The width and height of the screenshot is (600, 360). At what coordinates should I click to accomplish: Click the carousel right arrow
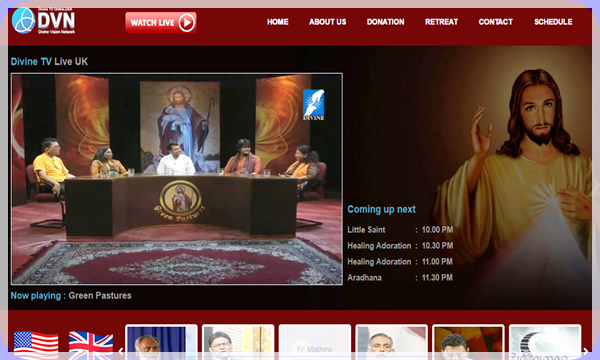[585, 351]
